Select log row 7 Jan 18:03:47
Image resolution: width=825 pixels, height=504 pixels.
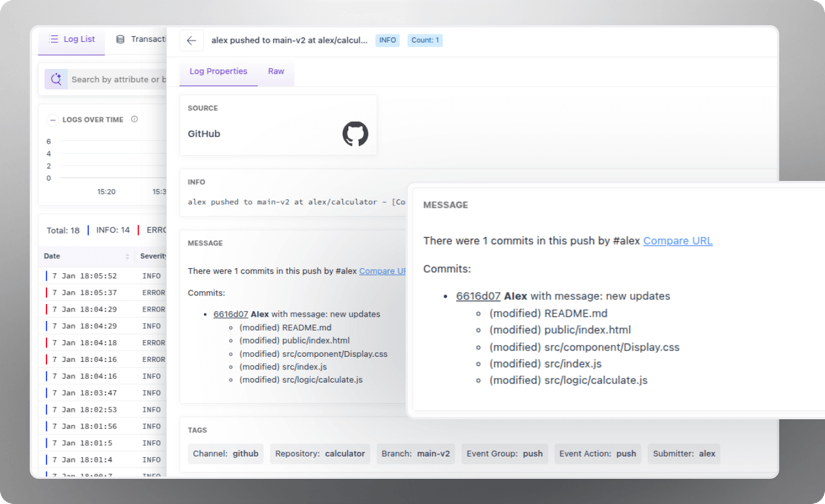point(103,393)
